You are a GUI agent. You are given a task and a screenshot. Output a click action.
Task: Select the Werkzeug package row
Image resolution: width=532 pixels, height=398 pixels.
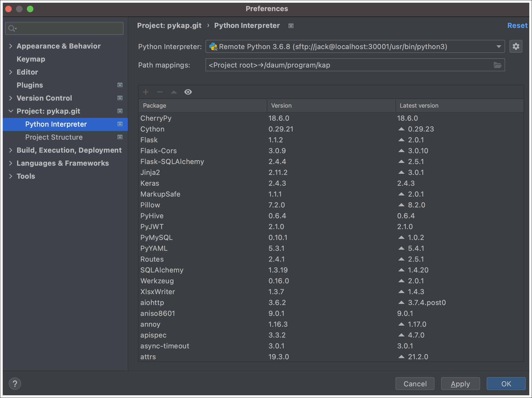331,281
